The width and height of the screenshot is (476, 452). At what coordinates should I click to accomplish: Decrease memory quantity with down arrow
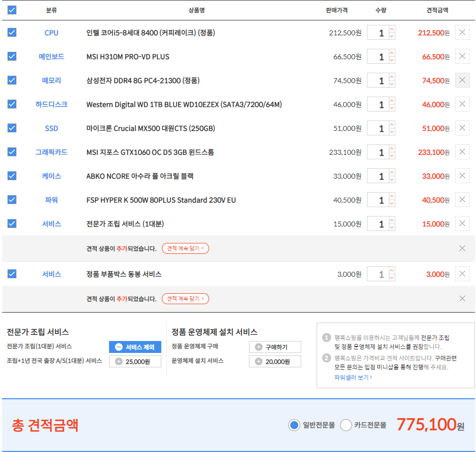pyautogui.click(x=392, y=84)
